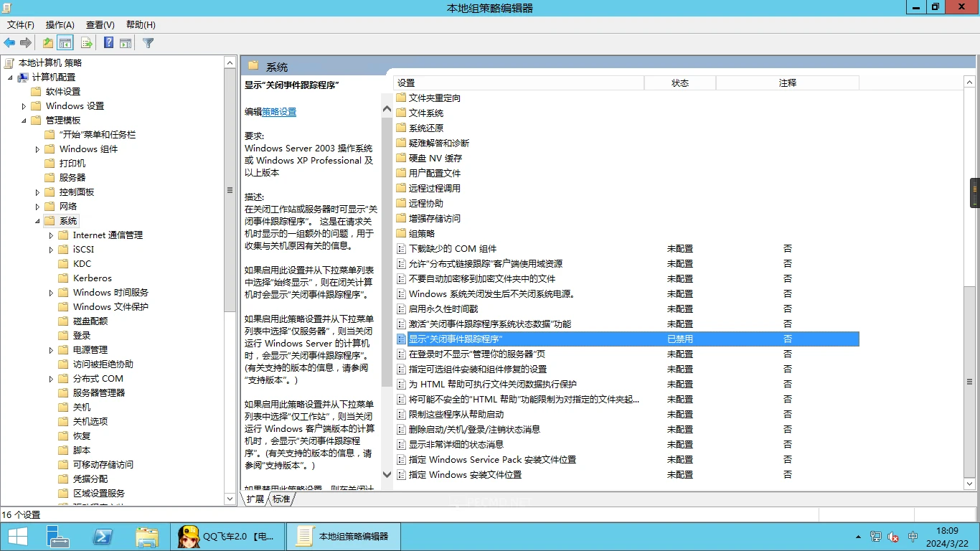980x551 pixels.
Task: Click the input method 中 tray indicator
Action: [913, 537]
